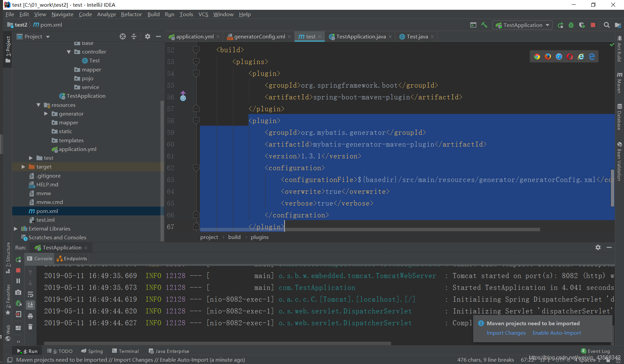Collapse the resources folder
Screen dimensions: 624x364
tap(38, 105)
